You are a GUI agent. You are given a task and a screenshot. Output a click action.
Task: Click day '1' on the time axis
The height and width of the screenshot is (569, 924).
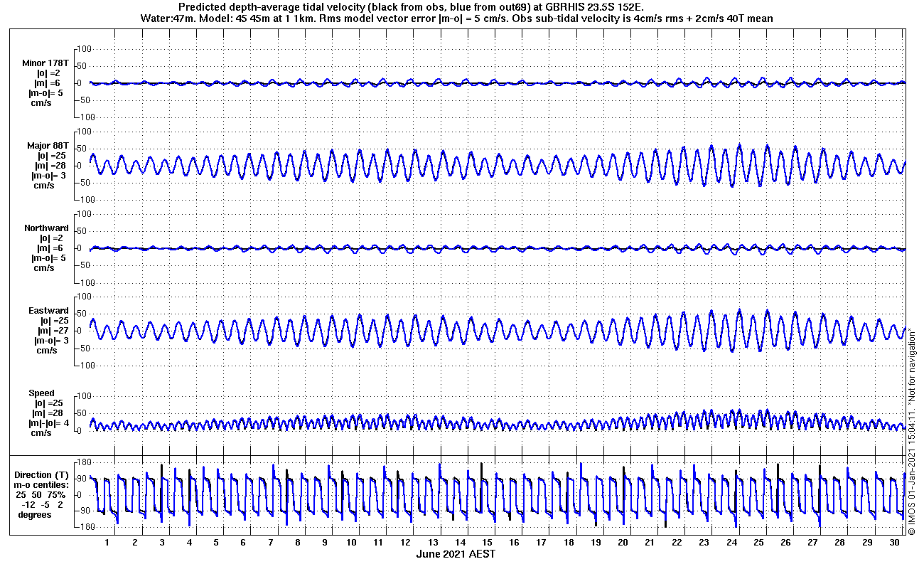tap(107, 542)
